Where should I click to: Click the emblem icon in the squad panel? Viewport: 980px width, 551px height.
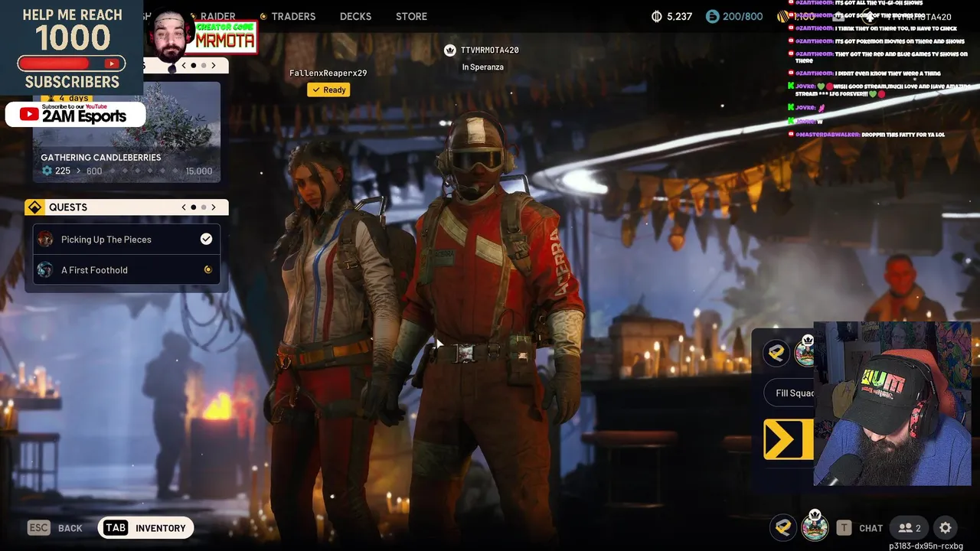776,353
